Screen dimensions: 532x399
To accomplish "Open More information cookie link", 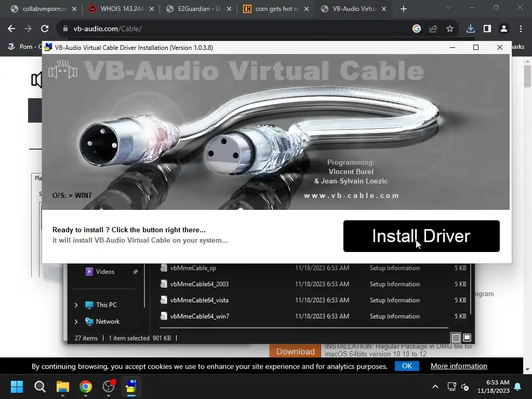I will [x=459, y=366].
